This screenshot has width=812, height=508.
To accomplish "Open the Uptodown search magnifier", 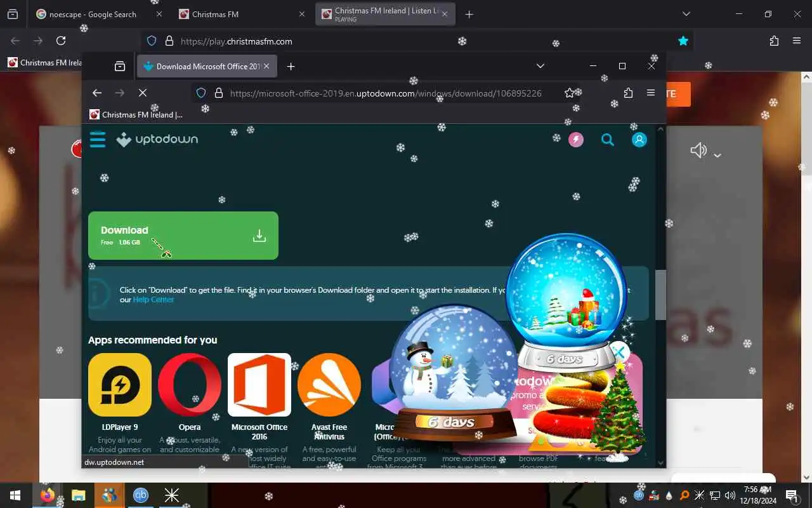I will [x=608, y=140].
